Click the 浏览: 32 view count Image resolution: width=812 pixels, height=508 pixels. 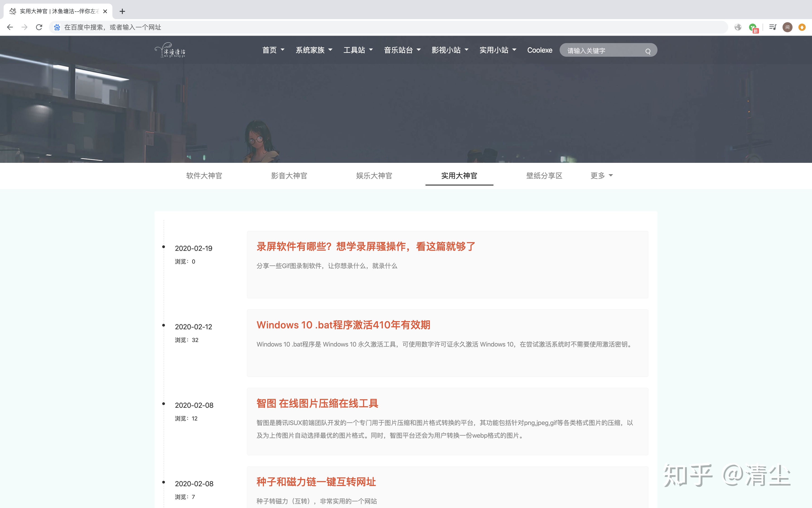point(186,340)
